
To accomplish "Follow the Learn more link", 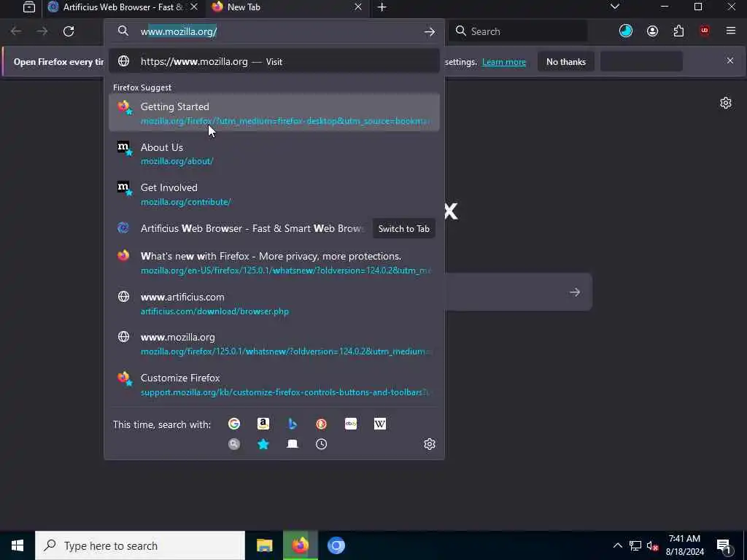I will [x=503, y=62].
